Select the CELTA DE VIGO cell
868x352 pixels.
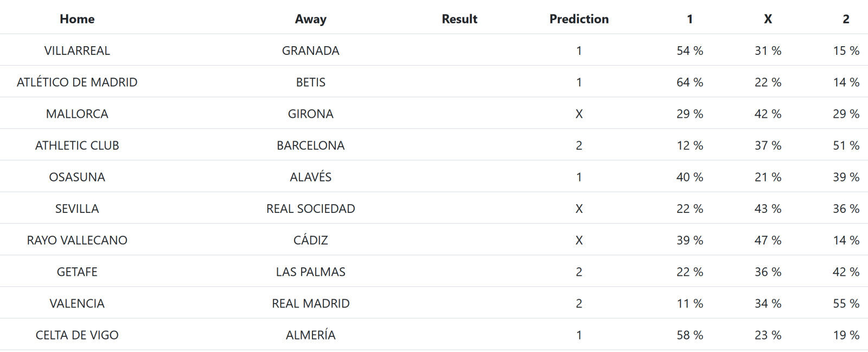(77, 335)
